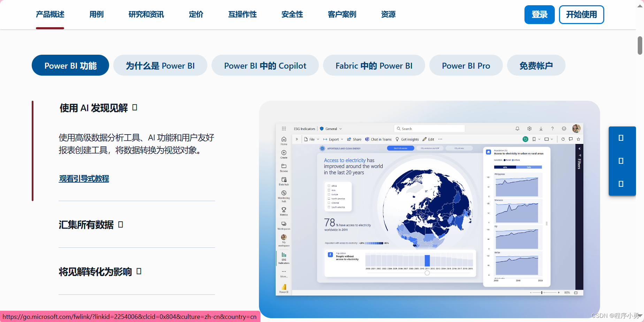Go to the 定价 page

[196, 15]
